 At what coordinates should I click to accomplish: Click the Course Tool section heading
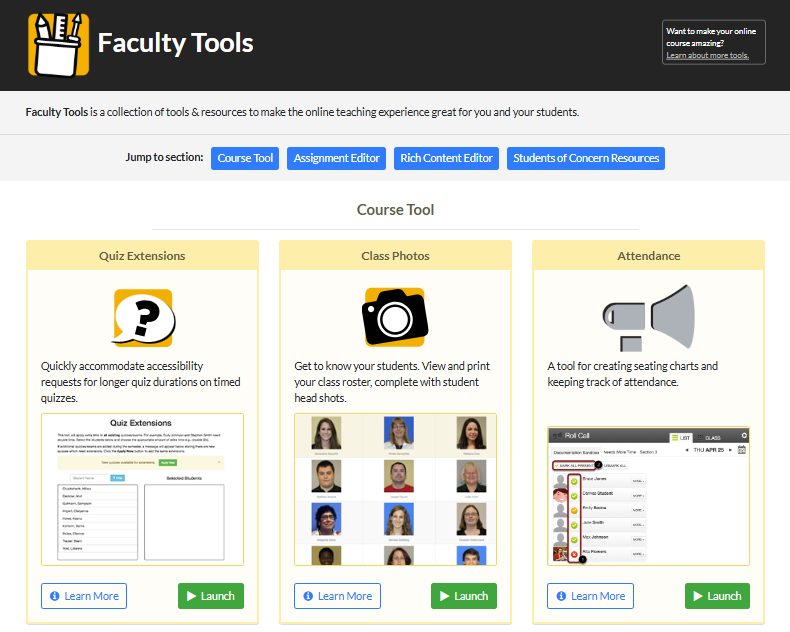(396, 210)
